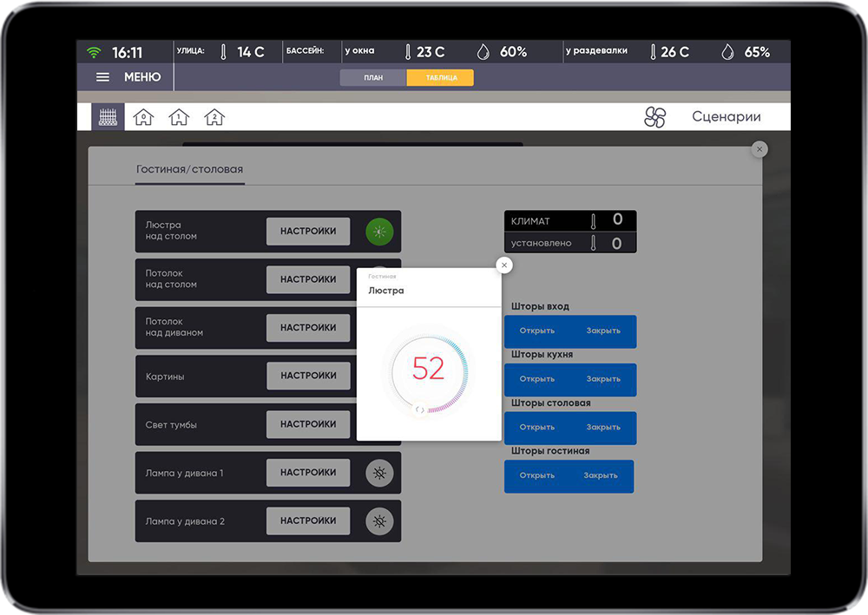Image resolution: width=868 pixels, height=615 pixels.
Task: Open the hamburger menu icon
Action: tap(102, 77)
